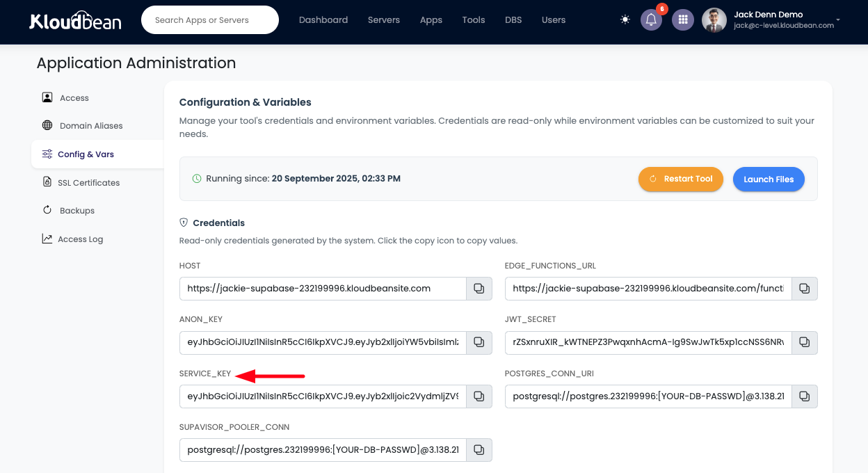Copy the HOST credential value

click(x=479, y=289)
